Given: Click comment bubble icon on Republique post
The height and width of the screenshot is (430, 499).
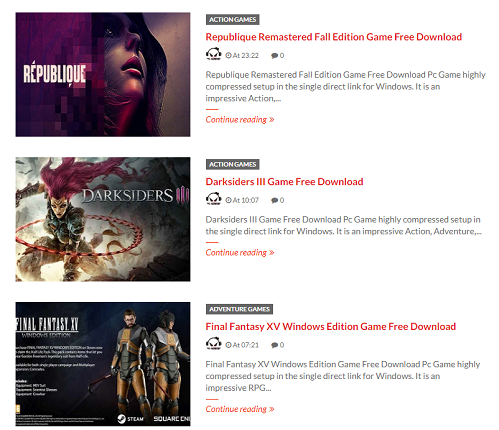Looking at the screenshot, I should coord(275,56).
